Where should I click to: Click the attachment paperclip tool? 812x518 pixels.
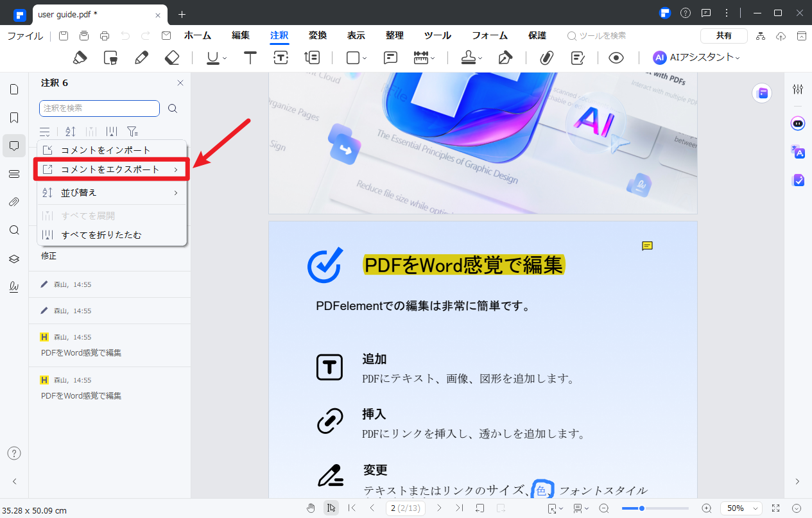click(x=546, y=58)
